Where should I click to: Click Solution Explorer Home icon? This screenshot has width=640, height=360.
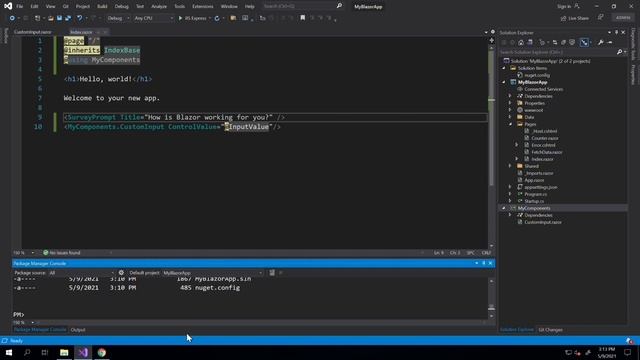point(521,42)
